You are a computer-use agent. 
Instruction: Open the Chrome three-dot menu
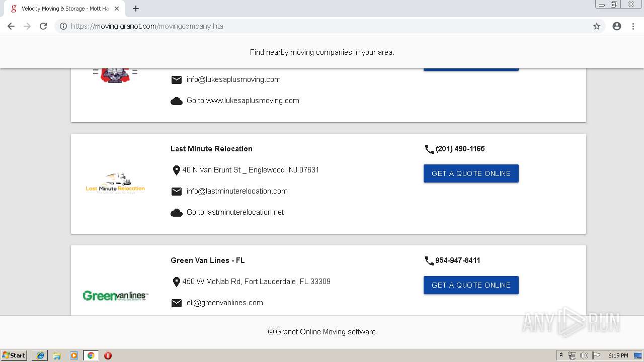pos(633,26)
